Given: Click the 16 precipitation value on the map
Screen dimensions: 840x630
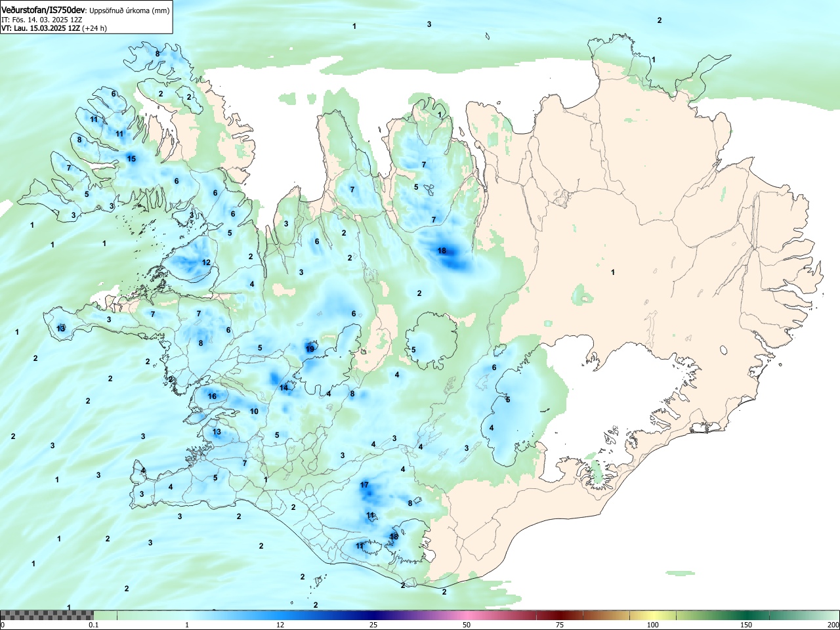Looking at the screenshot, I should (x=212, y=396).
